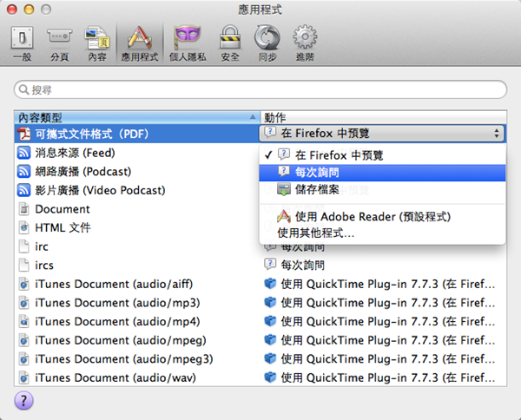Click the 動作 column header
This screenshot has height=420, width=521.
[382, 116]
